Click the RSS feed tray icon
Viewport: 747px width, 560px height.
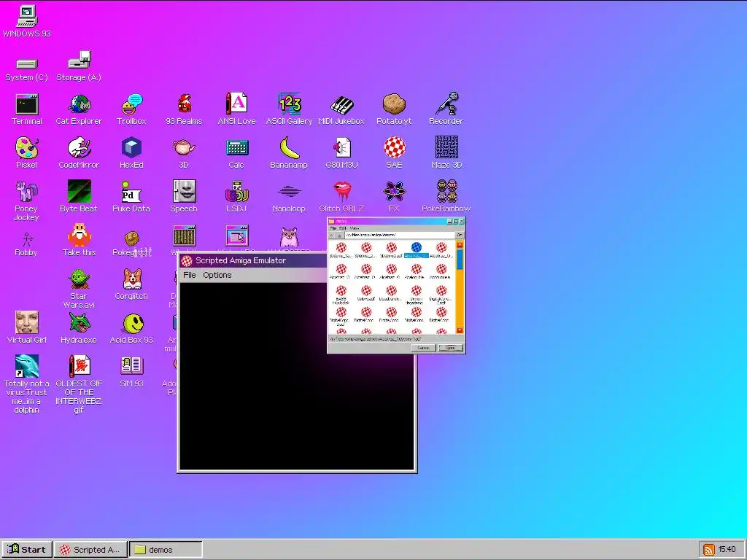point(709,550)
